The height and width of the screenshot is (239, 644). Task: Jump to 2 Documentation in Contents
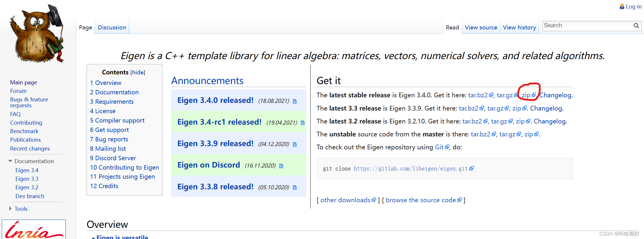pos(114,92)
